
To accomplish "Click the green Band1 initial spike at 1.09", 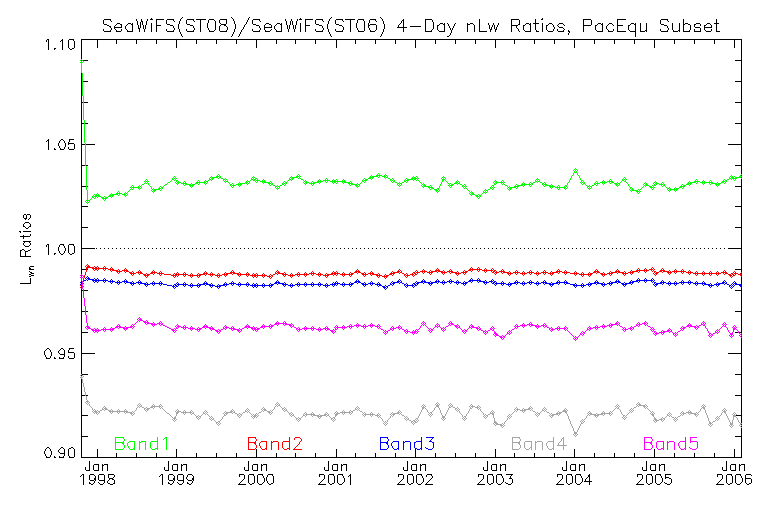I will [82, 61].
